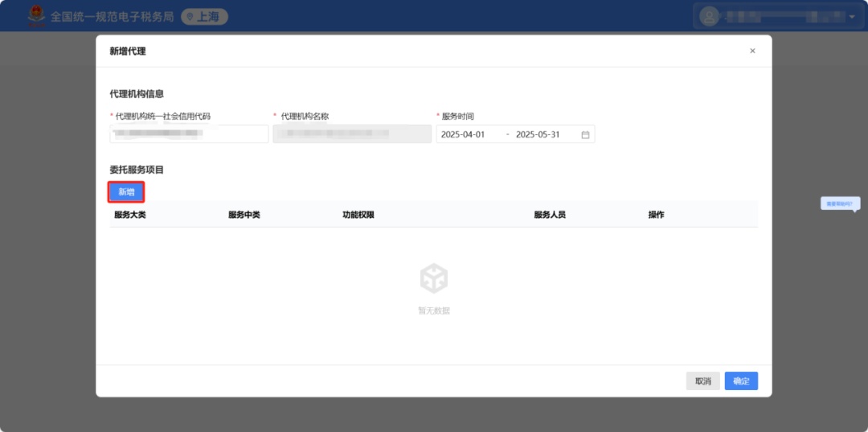Open the user account dropdown arrow
The image size is (868, 432).
(852, 17)
